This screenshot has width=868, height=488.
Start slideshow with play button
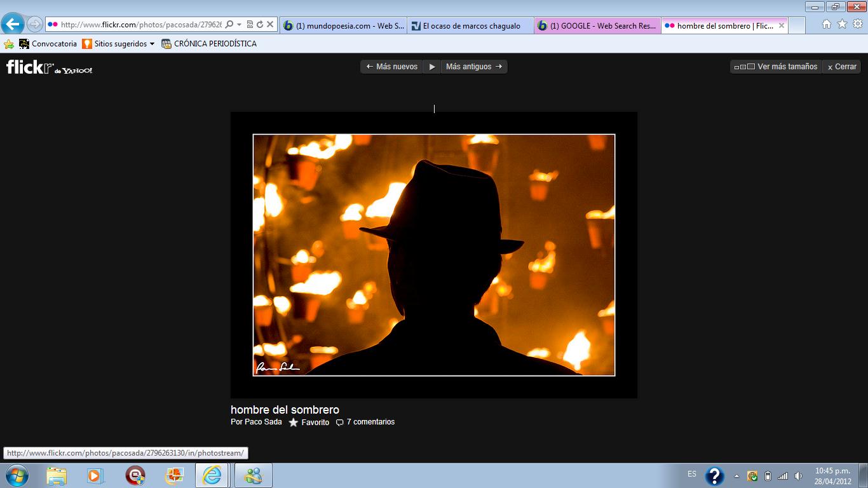pos(432,67)
